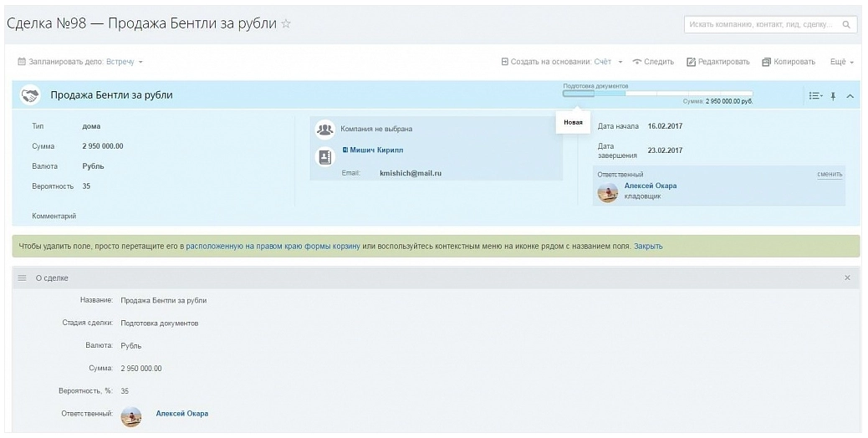This screenshot has height=438, width=868.
Task: Open the list view options icon in the deal header
Action: [x=815, y=96]
